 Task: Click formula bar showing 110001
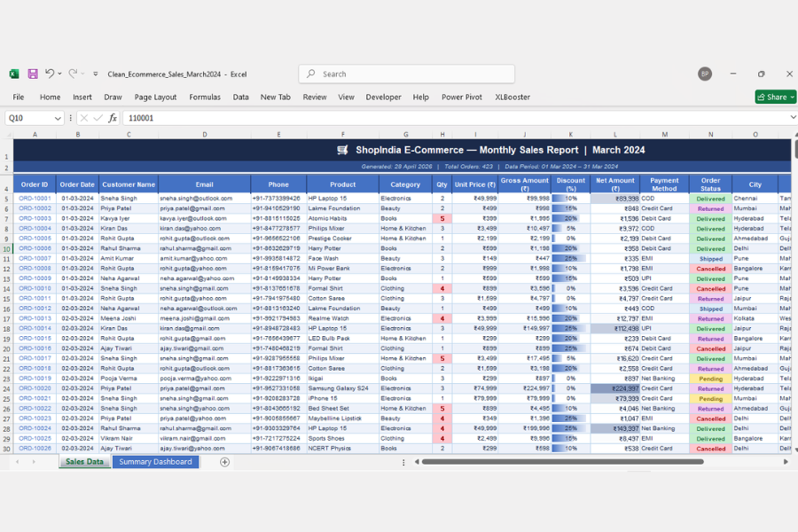[x=456, y=118]
